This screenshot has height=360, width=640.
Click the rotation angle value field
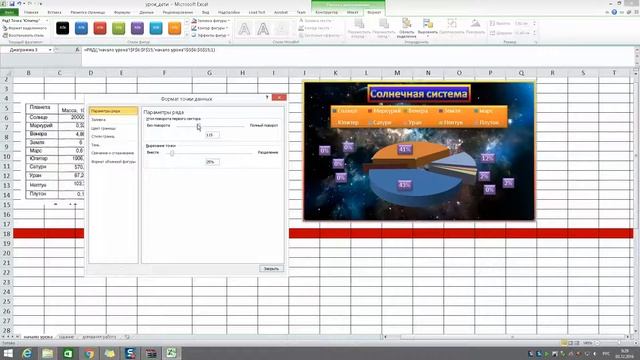212,135
